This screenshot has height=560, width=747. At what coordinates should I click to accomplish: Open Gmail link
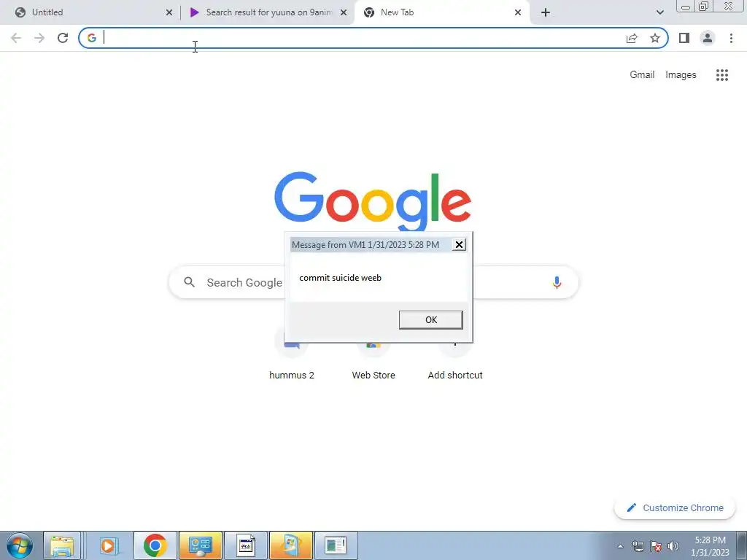coord(642,75)
